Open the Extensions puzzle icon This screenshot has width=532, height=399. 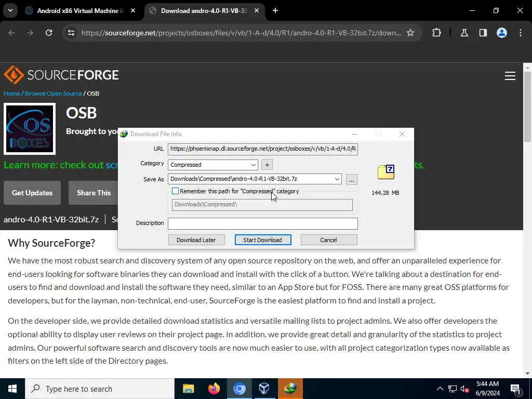point(436,33)
